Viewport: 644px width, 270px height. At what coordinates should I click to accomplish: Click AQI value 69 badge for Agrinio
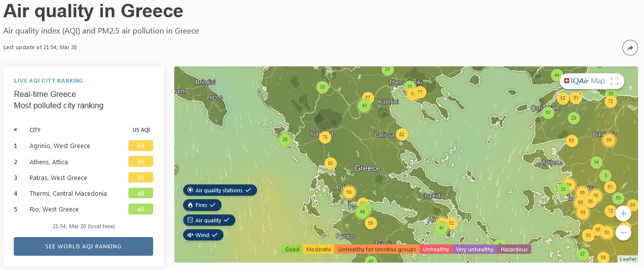tap(140, 146)
